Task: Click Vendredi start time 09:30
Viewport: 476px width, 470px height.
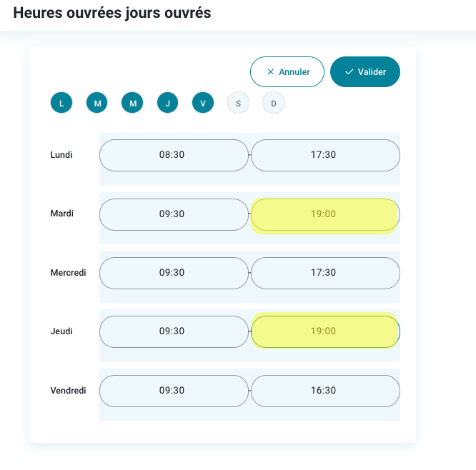Action: (x=173, y=391)
